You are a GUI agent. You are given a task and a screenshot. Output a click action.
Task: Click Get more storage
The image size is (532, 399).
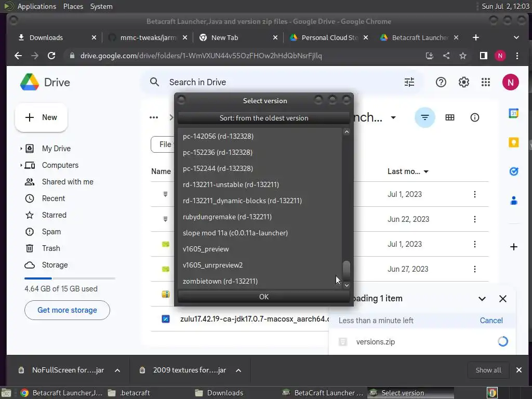pos(67,310)
